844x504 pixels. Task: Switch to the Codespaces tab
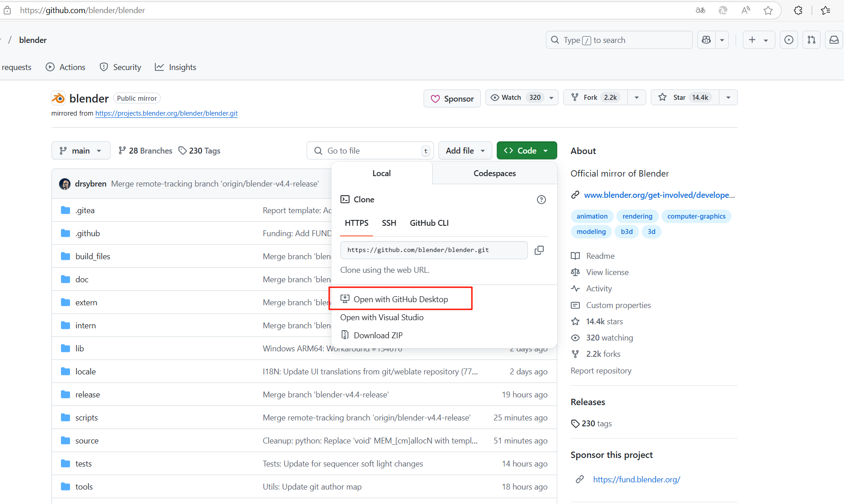494,173
